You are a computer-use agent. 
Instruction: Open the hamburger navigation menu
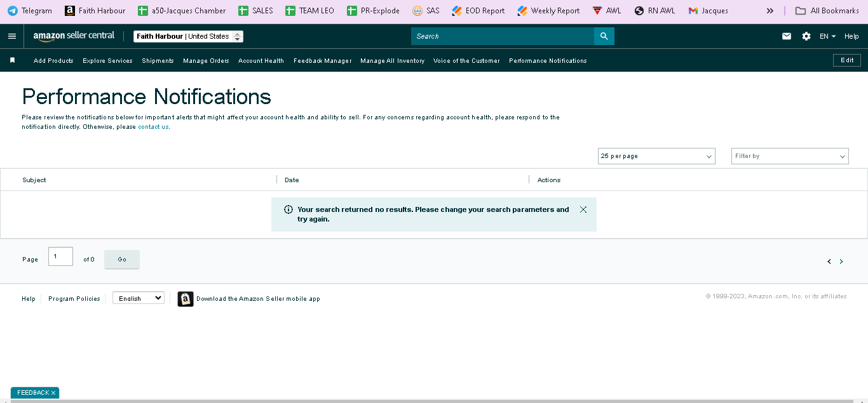[12, 36]
